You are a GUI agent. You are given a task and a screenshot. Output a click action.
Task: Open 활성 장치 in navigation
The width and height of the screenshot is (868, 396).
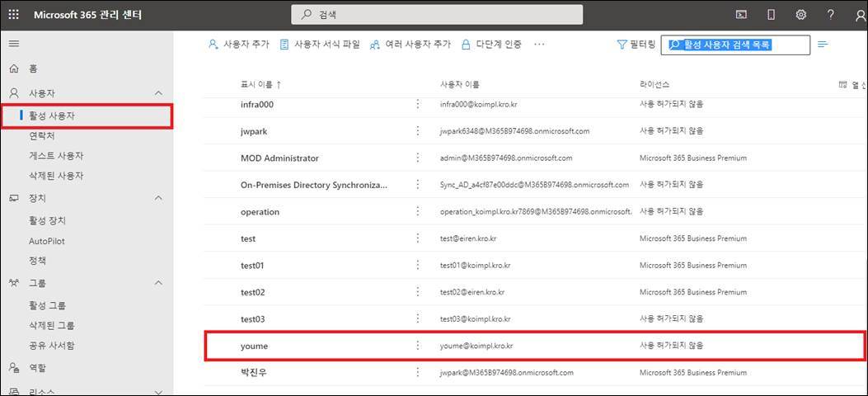(47, 220)
